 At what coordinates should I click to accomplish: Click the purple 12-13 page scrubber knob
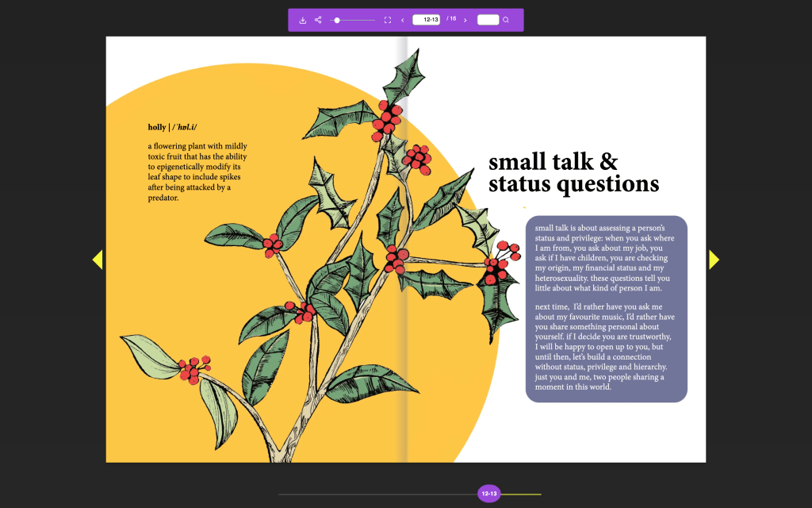pos(489,494)
